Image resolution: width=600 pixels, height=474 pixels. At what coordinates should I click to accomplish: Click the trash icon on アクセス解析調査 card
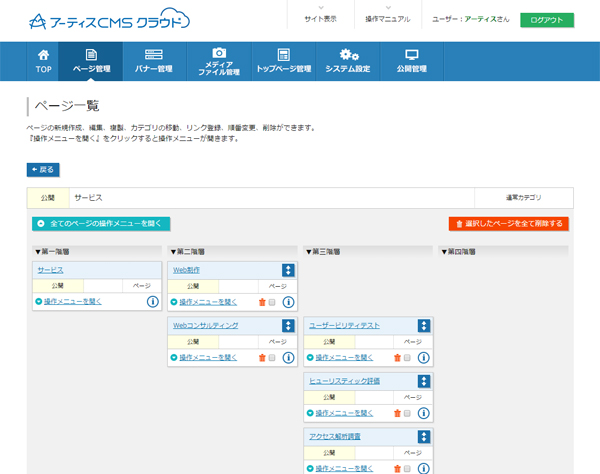point(398,469)
